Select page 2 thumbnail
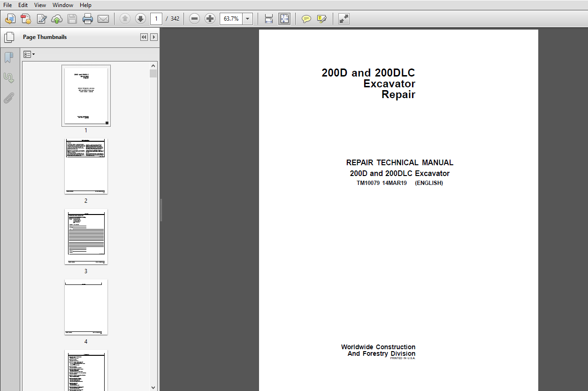The image size is (588, 391). (x=86, y=166)
